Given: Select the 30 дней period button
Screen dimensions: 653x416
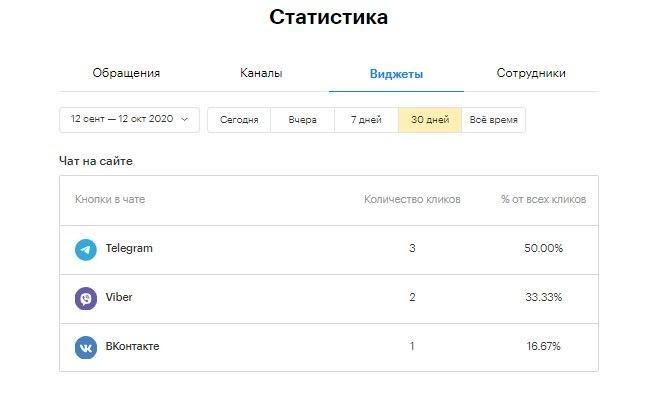Looking at the screenshot, I should pos(430,120).
